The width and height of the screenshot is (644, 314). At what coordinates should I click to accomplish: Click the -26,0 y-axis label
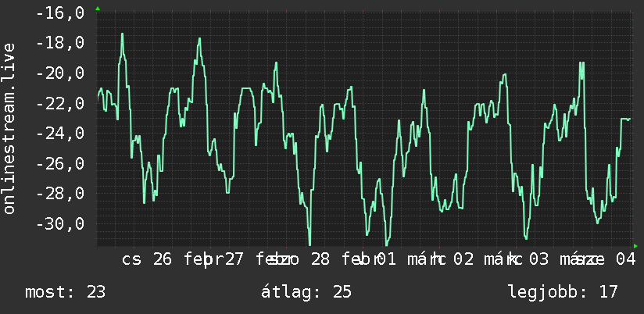[x=60, y=164]
